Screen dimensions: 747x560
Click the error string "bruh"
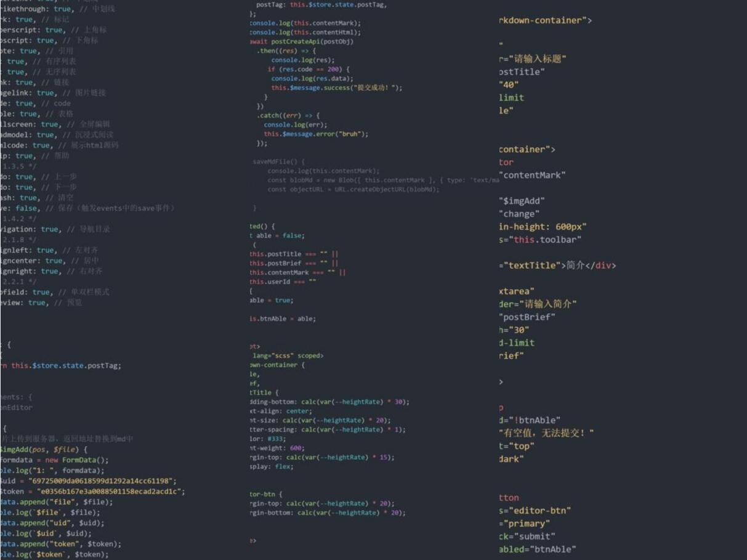click(350, 134)
